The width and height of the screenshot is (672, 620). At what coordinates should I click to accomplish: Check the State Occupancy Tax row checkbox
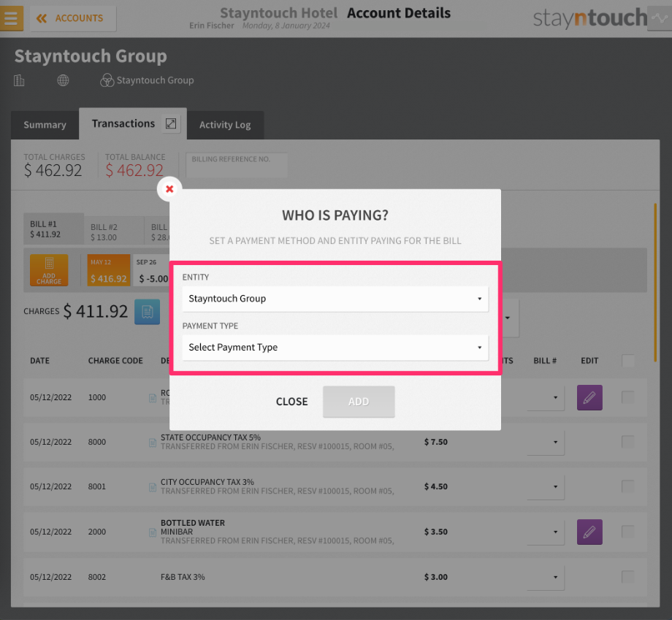(628, 442)
